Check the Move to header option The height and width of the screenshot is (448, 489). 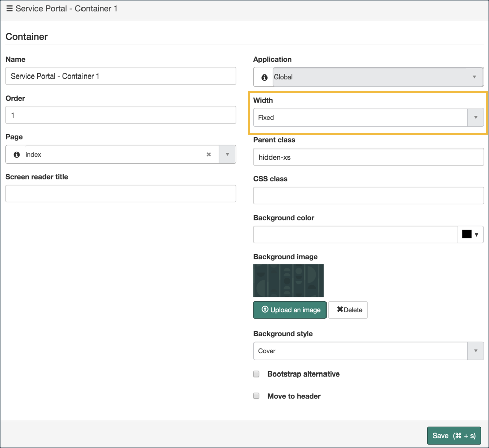coord(256,396)
